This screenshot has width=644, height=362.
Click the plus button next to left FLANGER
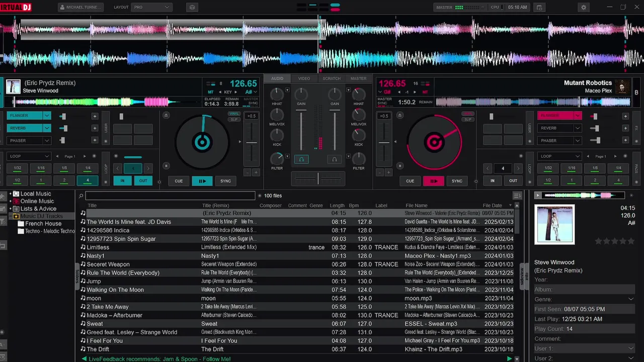[94, 116]
